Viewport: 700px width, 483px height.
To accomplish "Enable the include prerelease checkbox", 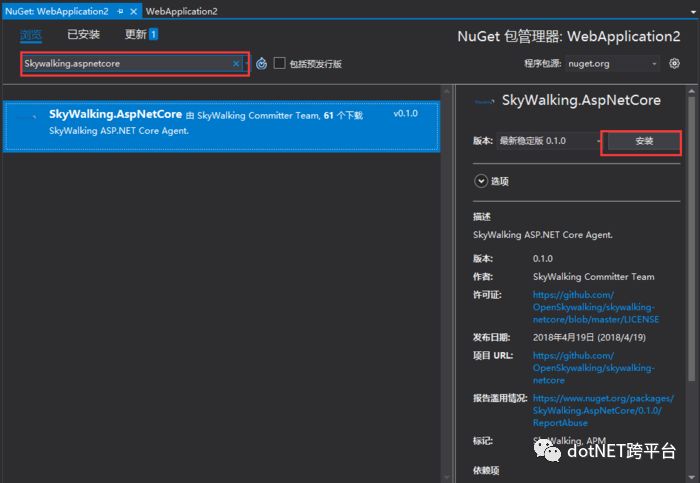I will [279, 63].
